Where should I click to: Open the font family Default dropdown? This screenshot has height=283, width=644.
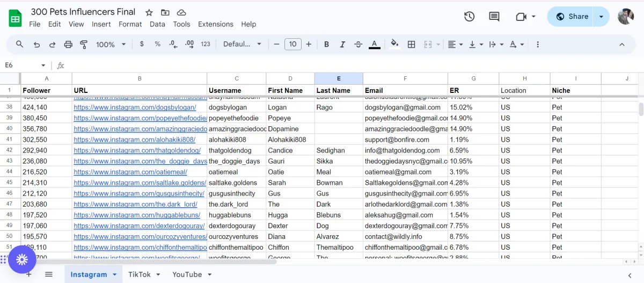click(243, 44)
